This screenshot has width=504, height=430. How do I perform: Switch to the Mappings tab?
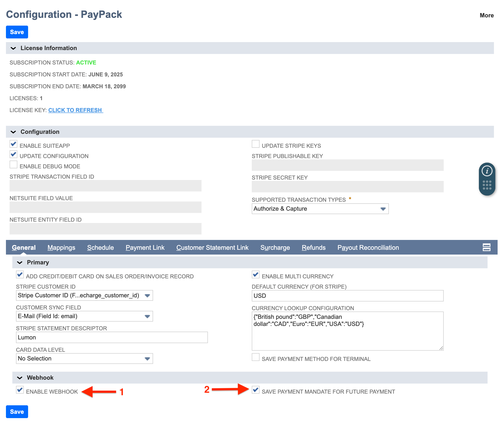click(x=61, y=247)
